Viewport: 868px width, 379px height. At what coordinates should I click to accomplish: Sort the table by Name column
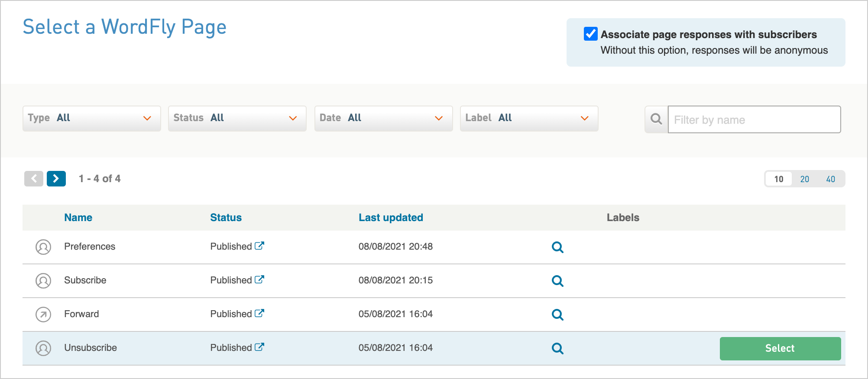(x=78, y=218)
